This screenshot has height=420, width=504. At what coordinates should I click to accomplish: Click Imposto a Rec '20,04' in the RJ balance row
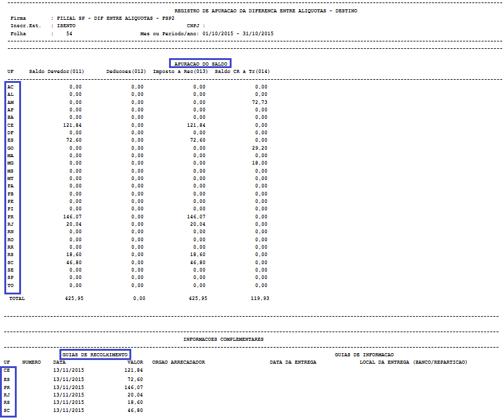pyautogui.click(x=198, y=224)
